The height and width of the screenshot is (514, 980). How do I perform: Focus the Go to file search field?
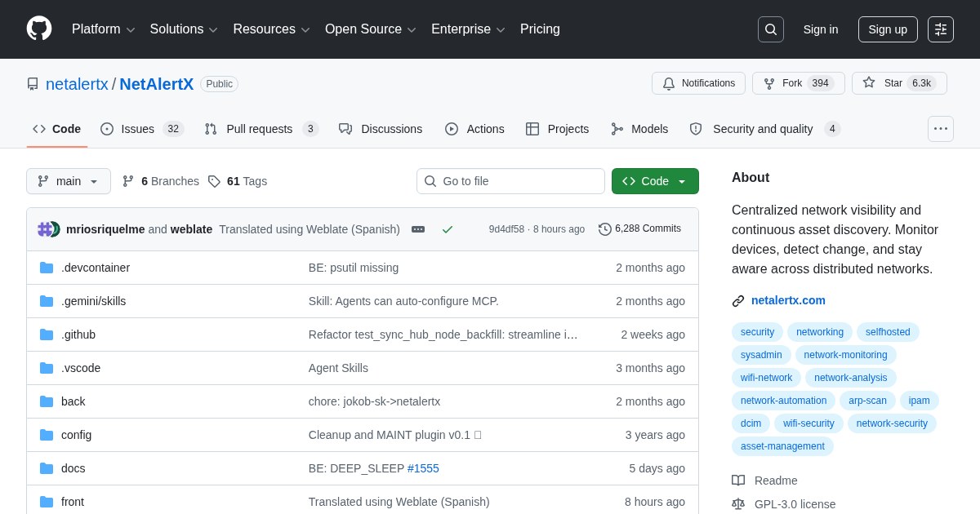[x=510, y=181]
